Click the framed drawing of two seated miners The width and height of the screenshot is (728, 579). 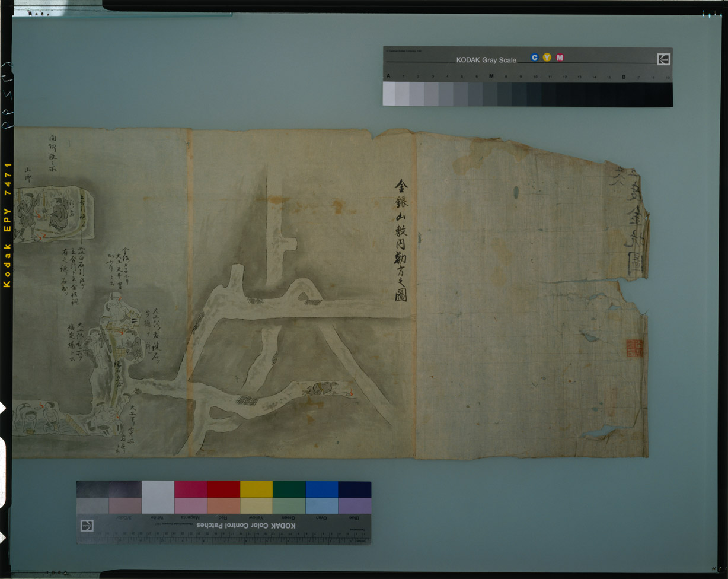pyautogui.click(x=53, y=215)
